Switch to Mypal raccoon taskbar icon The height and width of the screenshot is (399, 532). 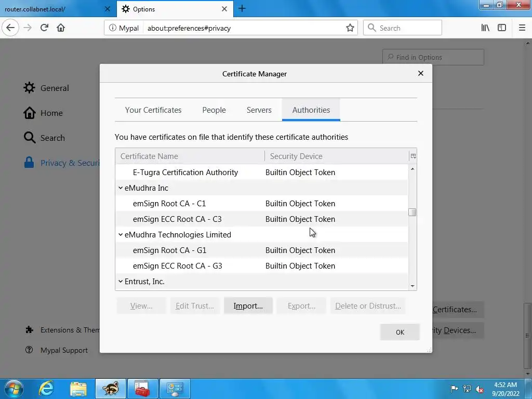click(x=111, y=389)
